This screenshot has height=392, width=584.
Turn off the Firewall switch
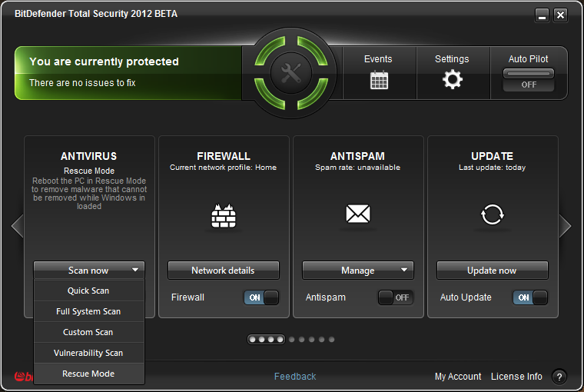pyautogui.click(x=261, y=297)
